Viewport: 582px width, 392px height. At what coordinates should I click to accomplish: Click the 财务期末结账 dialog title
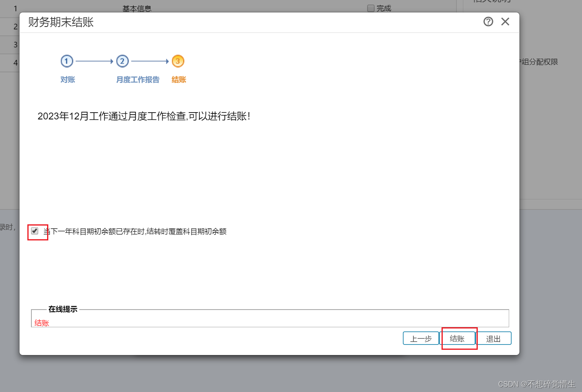pyautogui.click(x=61, y=22)
